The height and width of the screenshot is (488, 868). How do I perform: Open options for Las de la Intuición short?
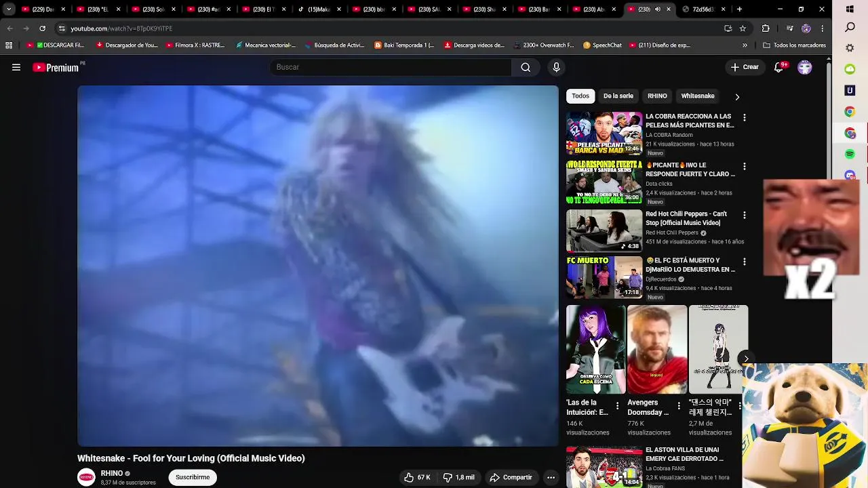point(617,405)
